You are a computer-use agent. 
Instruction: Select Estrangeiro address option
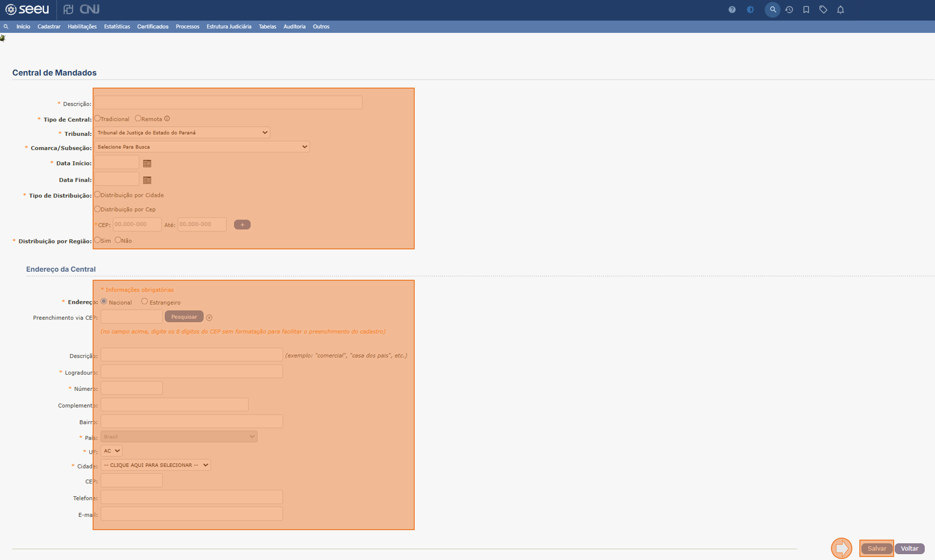[x=144, y=302]
